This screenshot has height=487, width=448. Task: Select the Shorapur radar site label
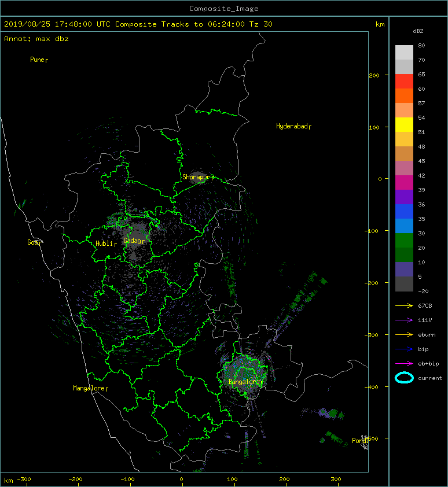198,177
